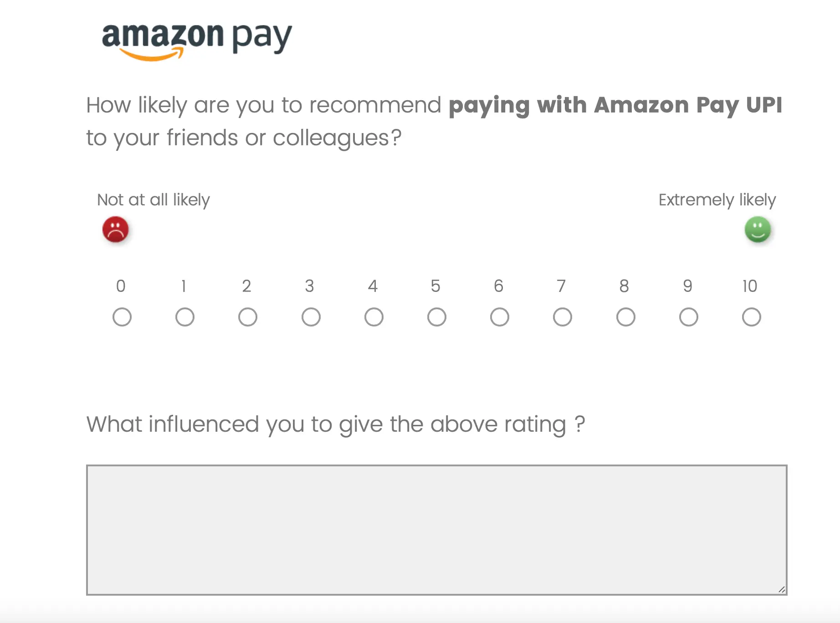
Task: Click the green smiley face emoji
Action: pyautogui.click(x=758, y=229)
